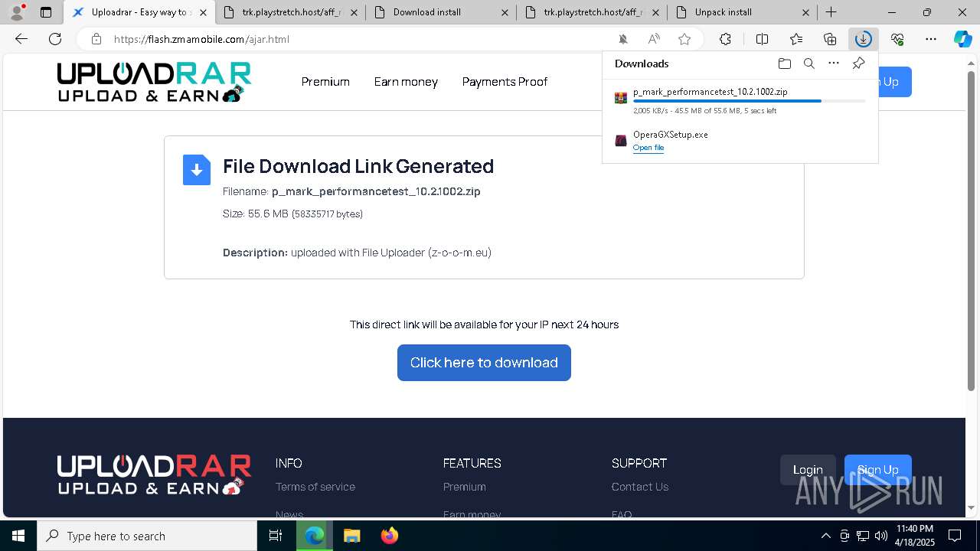Image resolution: width=980 pixels, height=551 pixels.
Task: Open the browser profile icon
Action: tap(17, 11)
